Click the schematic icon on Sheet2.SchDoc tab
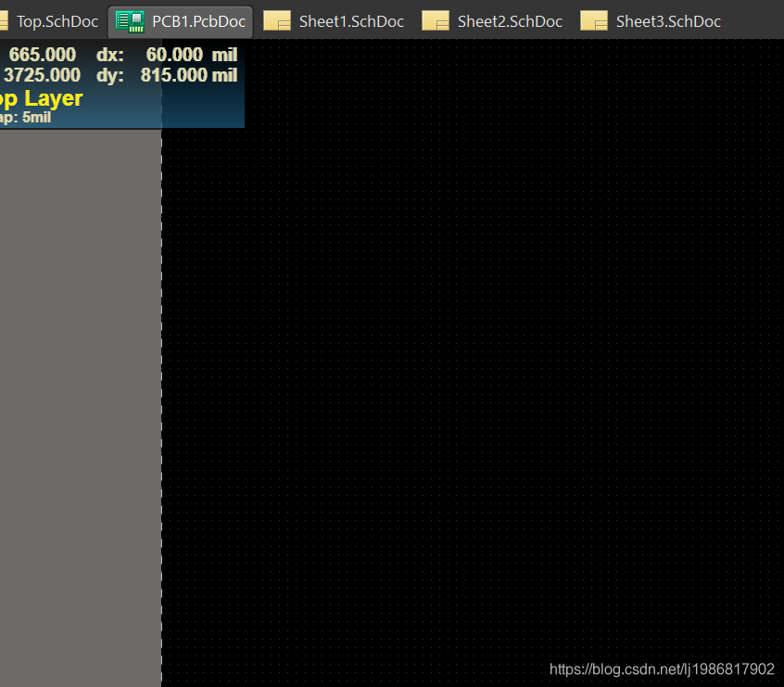 [436, 21]
